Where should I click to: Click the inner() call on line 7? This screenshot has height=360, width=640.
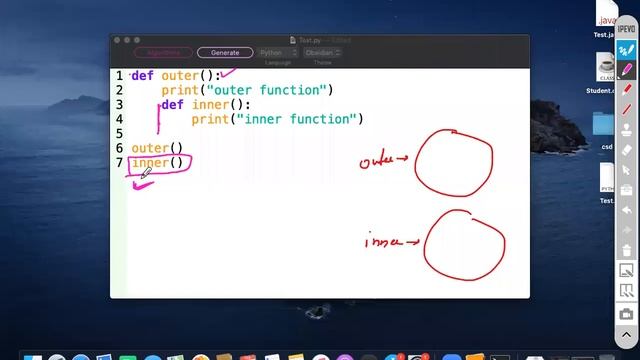click(x=157, y=163)
